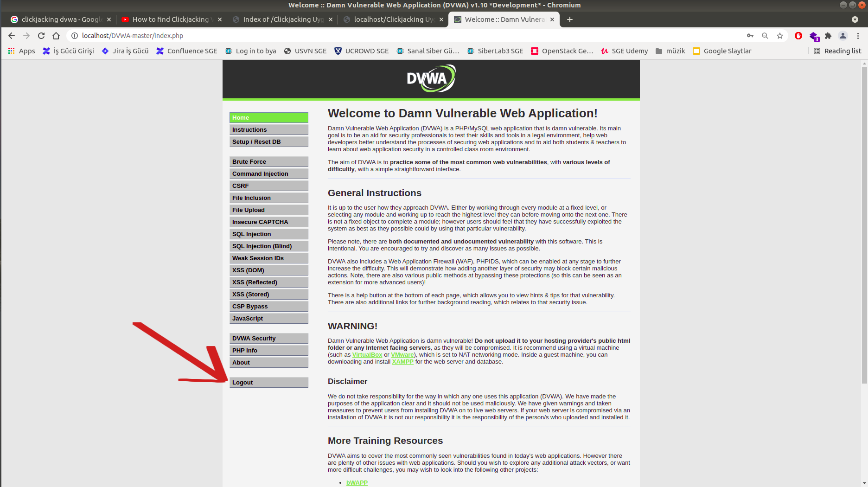Open the Chromium three-dot menu
This screenshot has width=868, height=487.
click(858, 36)
